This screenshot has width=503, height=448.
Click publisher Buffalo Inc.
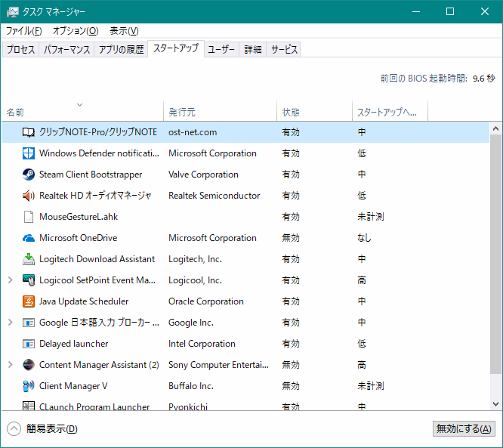tap(191, 386)
